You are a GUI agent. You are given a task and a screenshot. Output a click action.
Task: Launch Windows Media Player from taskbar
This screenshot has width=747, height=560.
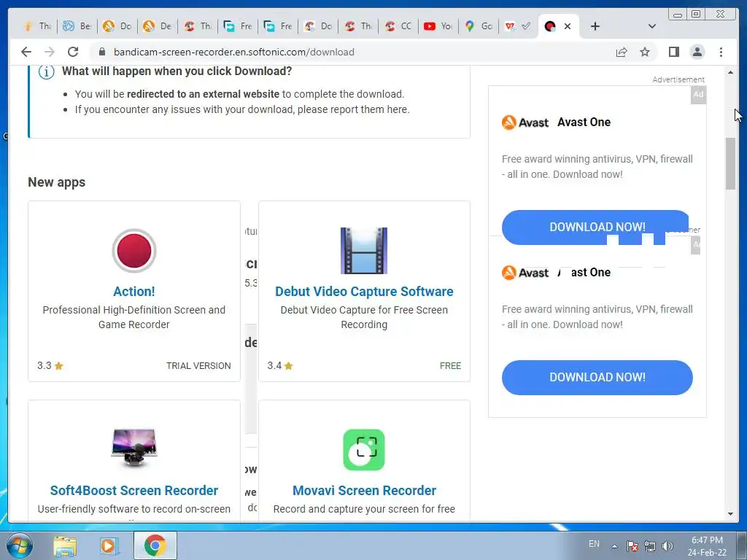click(x=109, y=545)
